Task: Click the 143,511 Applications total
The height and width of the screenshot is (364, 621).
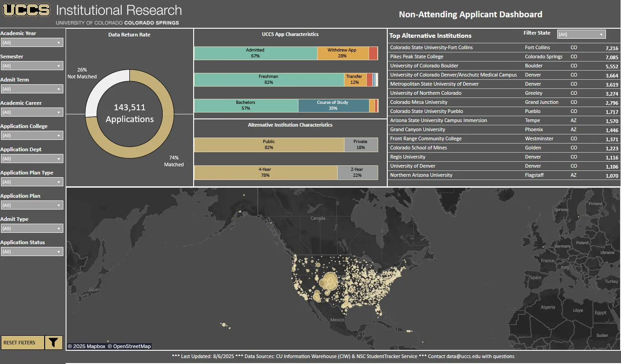Action: pyautogui.click(x=130, y=113)
